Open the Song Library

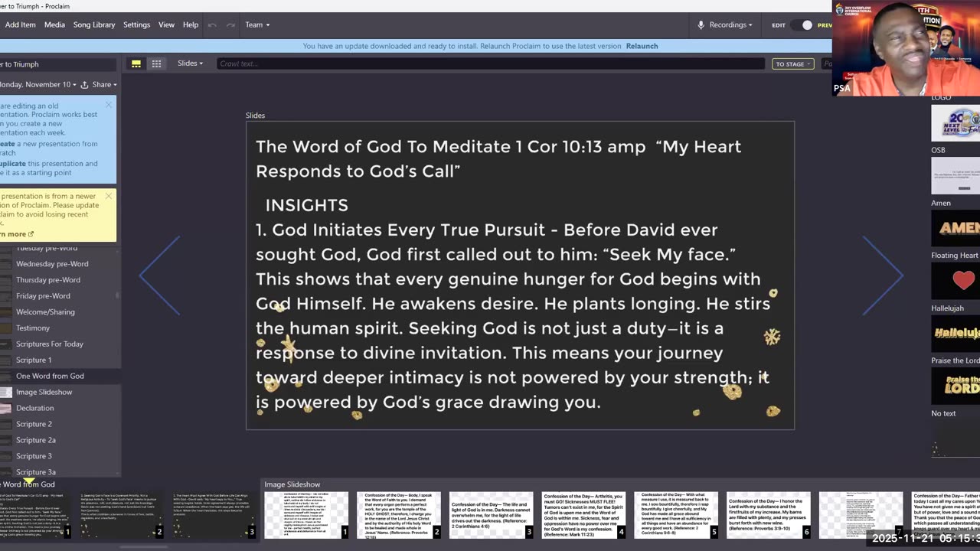(x=94, y=24)
